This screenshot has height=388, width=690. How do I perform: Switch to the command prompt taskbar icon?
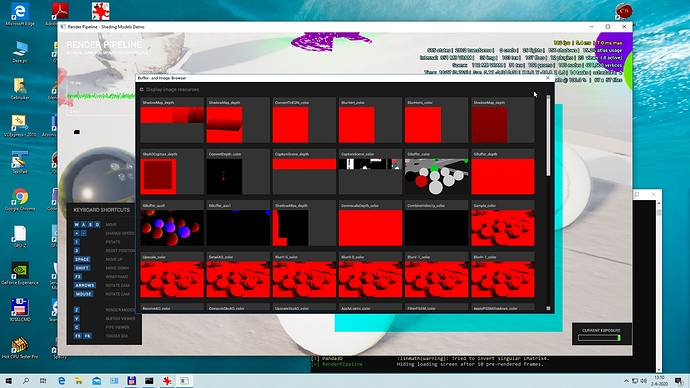pos(149,381)
